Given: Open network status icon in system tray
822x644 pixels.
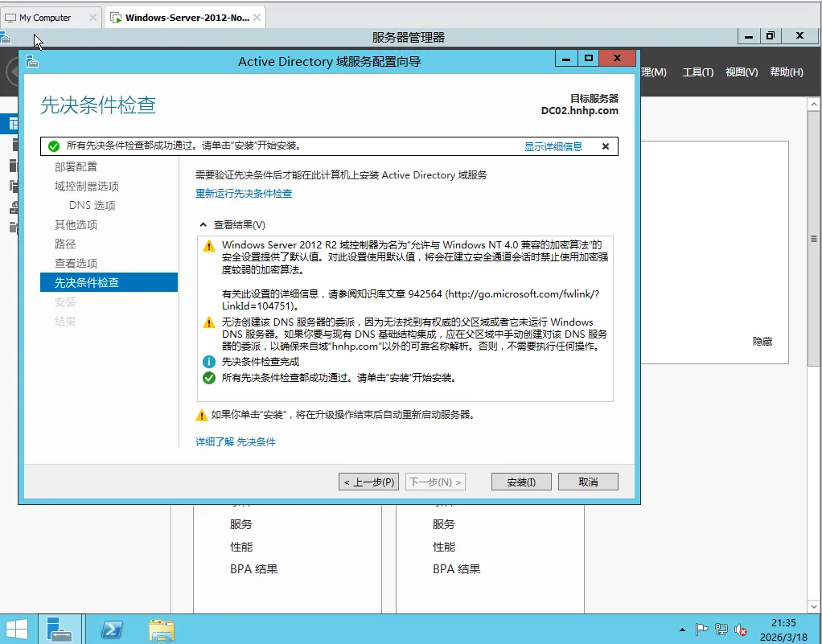Looking at the screenshot, I should [722, 630].
